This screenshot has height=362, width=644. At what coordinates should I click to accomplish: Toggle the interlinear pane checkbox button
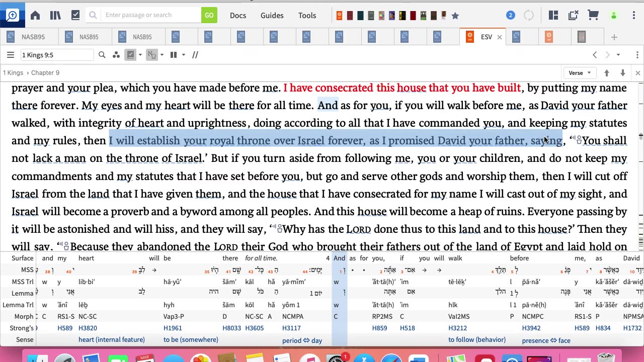pyautogui.click(x=131, y=55)
